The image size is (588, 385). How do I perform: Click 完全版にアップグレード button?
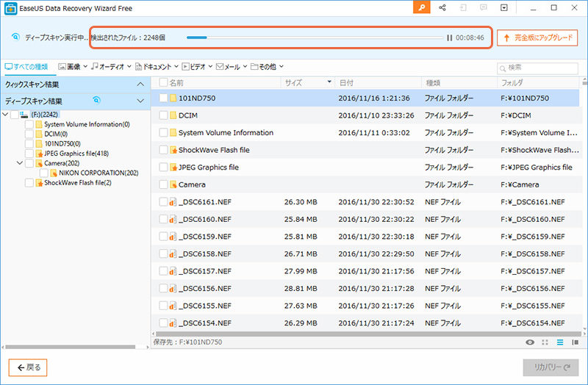537,38
